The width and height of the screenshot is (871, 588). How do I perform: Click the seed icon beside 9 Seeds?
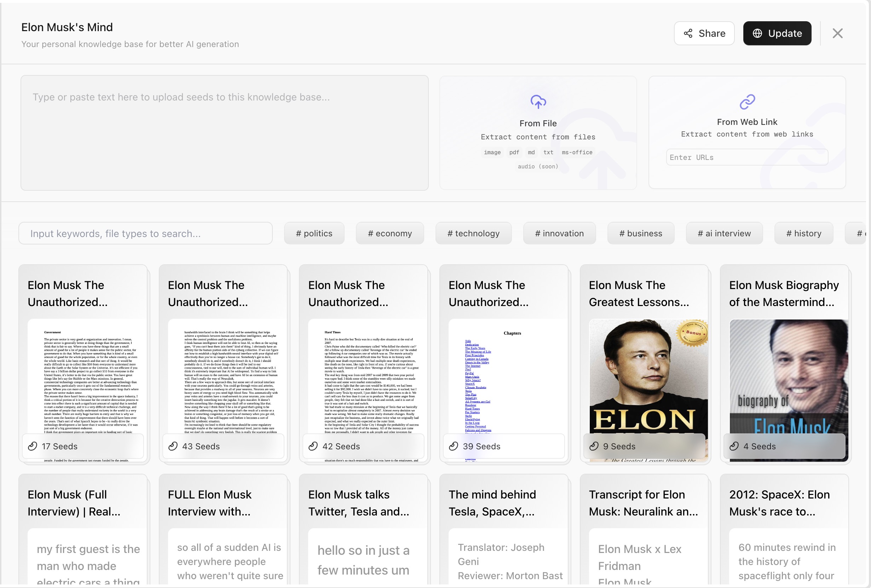coord(594,446)
